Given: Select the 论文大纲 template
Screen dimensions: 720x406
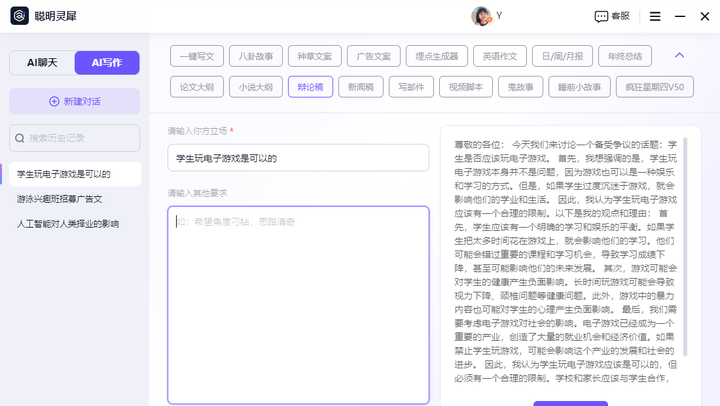Looking at the screenshot, I should tap(197, 87).
